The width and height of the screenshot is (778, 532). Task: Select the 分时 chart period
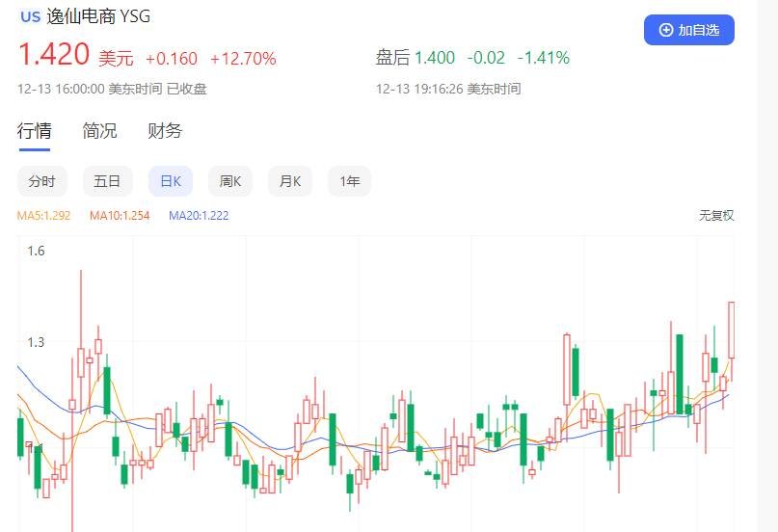(41, 181)
